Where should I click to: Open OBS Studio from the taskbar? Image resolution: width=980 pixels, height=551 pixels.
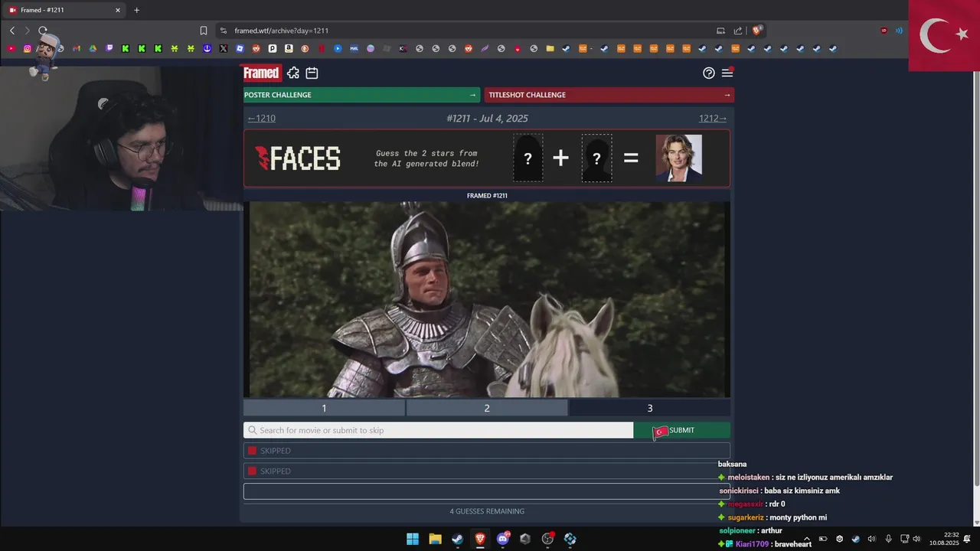click(x=547, y=539)
